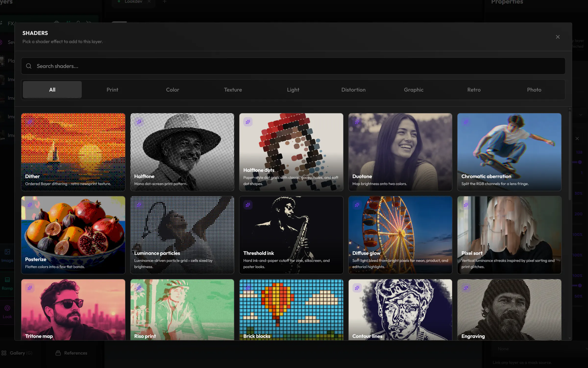Focus the Search shaders field
This screenshot has height=368, width=588.
293,66
